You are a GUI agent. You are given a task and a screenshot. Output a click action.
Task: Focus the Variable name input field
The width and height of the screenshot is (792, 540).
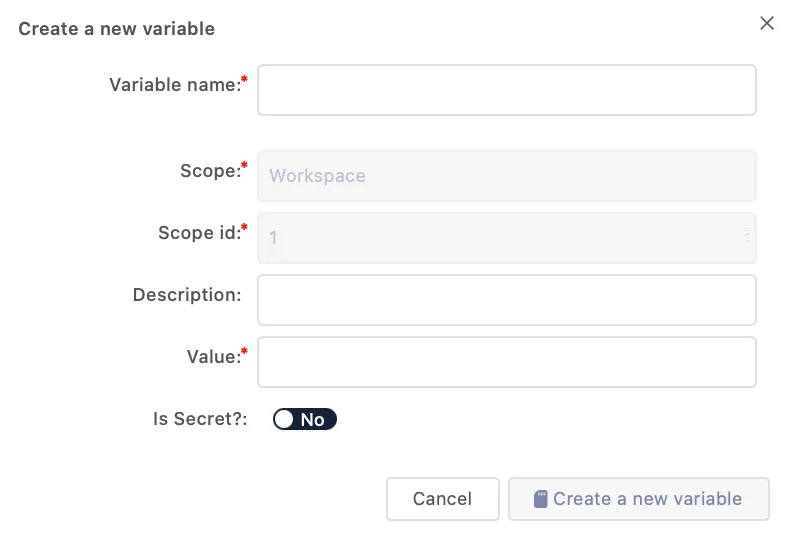pos(507,90)
